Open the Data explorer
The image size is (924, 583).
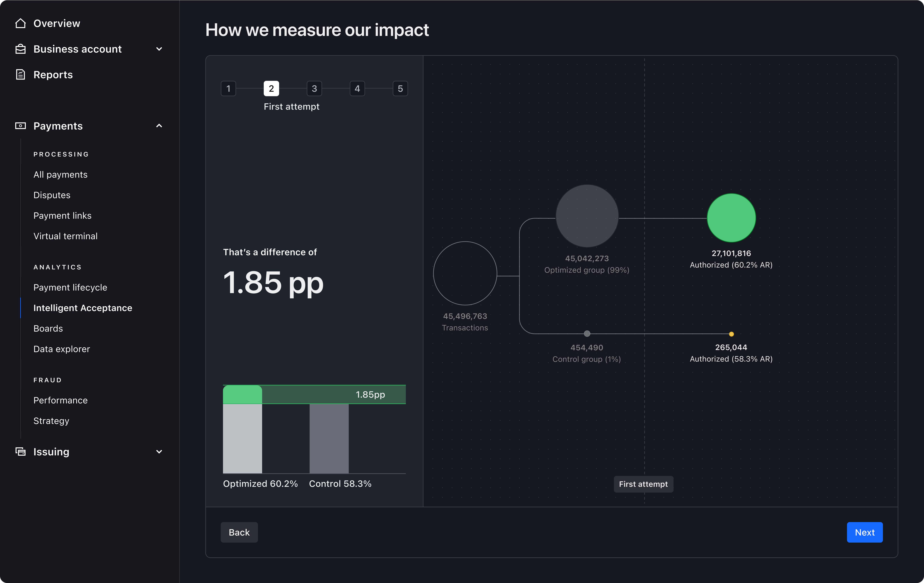62,349
